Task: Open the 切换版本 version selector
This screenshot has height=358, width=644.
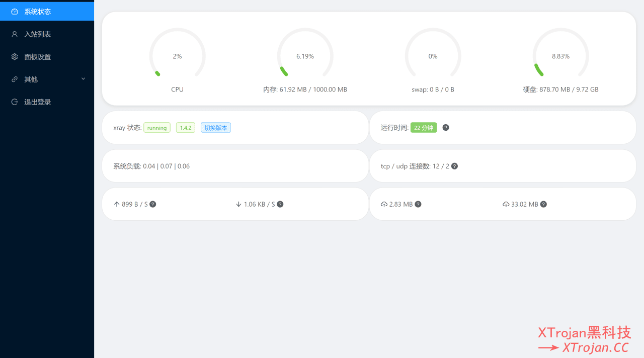Action: [215, 127]
